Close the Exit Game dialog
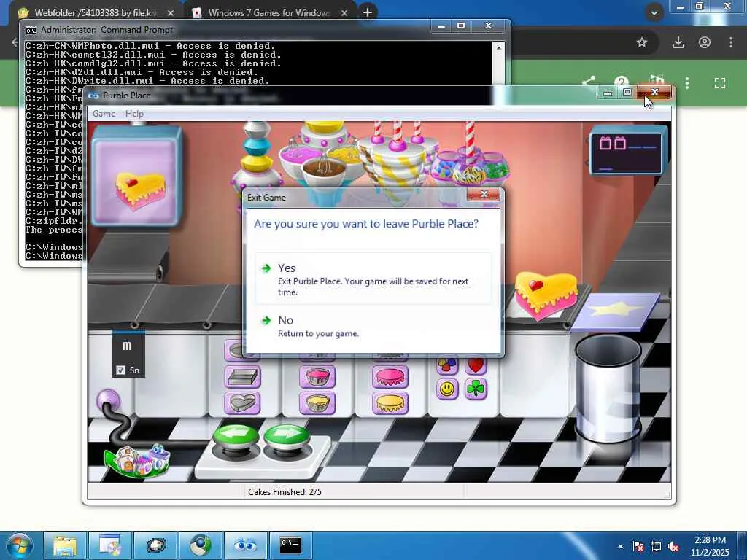Screen dimensions: 747x560 pos(483,194)
